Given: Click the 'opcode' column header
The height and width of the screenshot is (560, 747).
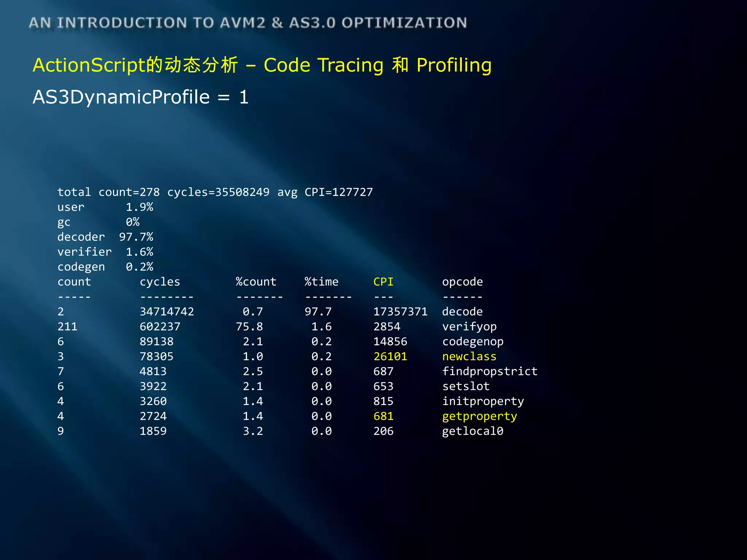Looking at the screenshot, I should [462, 282].
